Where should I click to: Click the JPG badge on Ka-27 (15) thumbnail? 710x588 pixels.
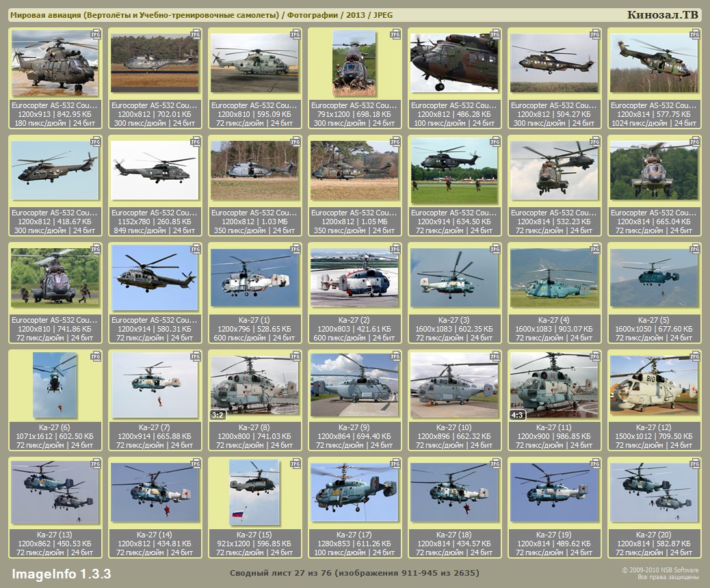(295, 464)
